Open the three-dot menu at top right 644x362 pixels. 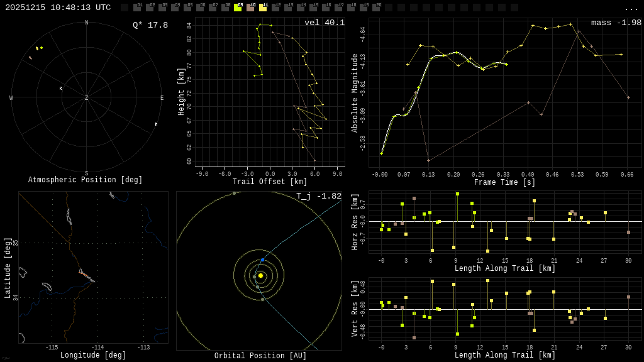coord(631,8)
